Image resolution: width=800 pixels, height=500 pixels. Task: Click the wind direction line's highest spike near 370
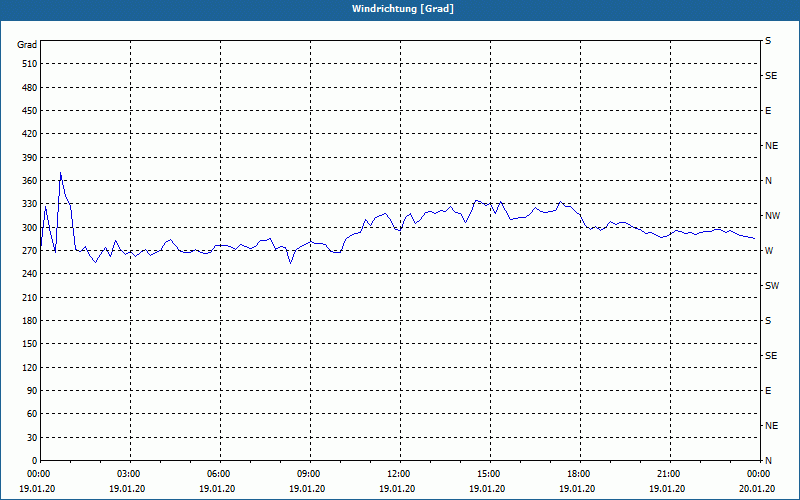click(x=61, y=173)
